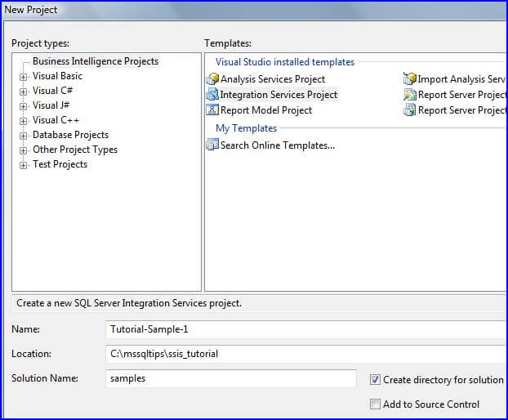Select Visual C++ project type
The image size is (508, 420).
tap(56, 120)
